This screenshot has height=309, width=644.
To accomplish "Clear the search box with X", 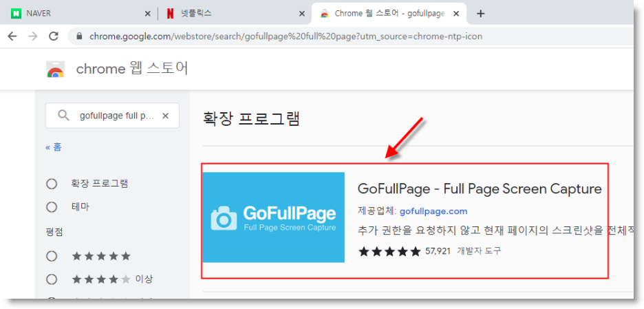I will [166, 116].
